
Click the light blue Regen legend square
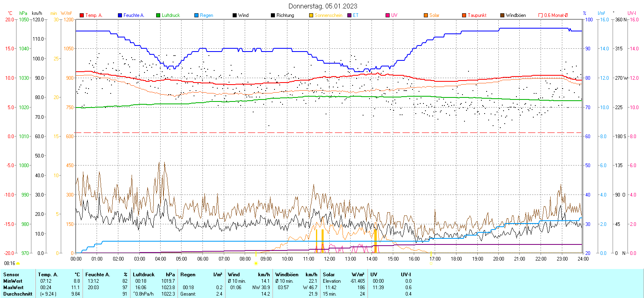point(196,15)
